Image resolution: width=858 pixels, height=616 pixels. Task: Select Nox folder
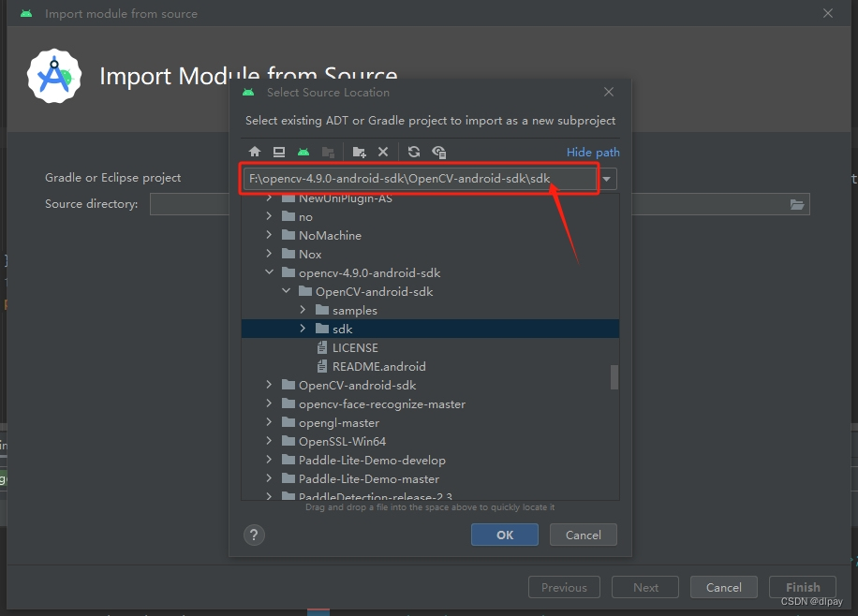[x=430, y=254]
